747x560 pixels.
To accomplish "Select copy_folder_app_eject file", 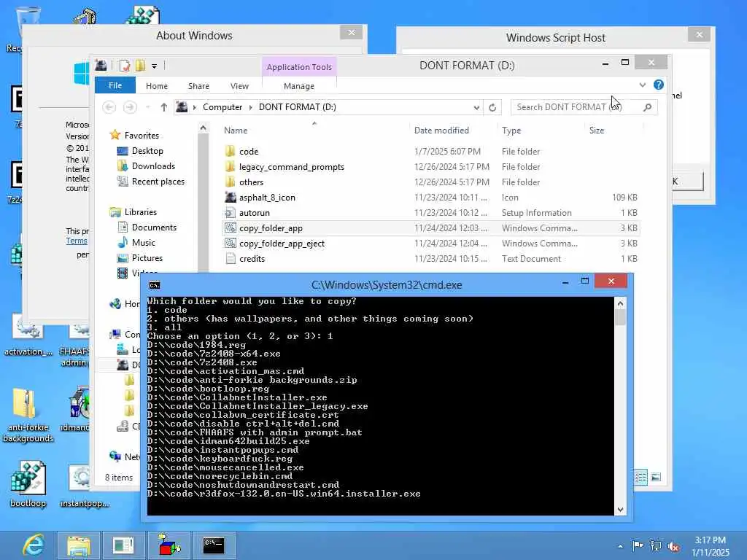I will pyautogui.click(x=431, y=244).
